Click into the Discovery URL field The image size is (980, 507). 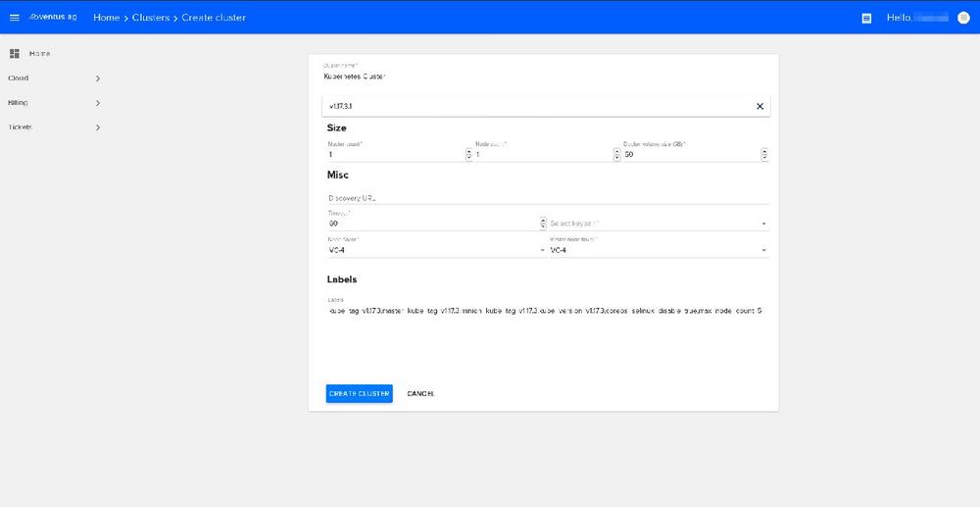pyautogui.click(x=547, y=197)
